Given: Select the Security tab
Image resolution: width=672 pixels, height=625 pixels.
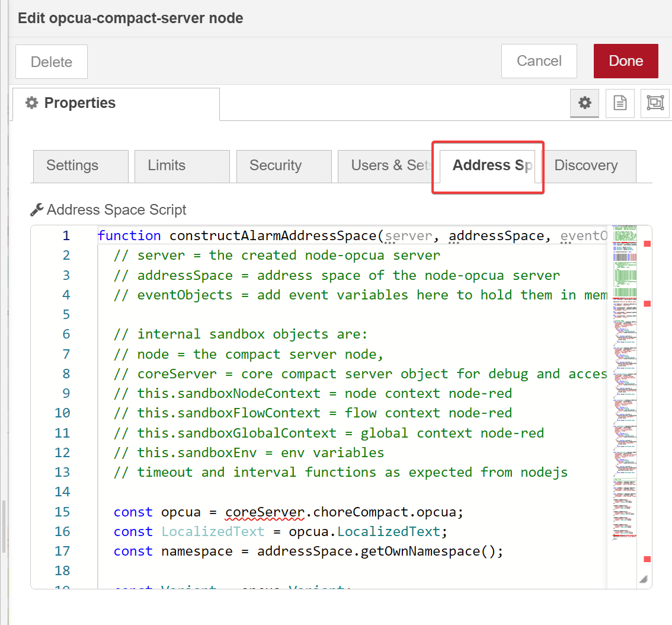Looking at the screenshot, I should (283, 166).
